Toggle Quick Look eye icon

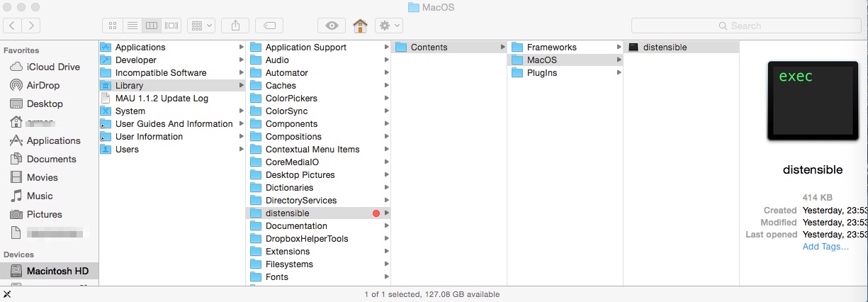pos(332,26)
